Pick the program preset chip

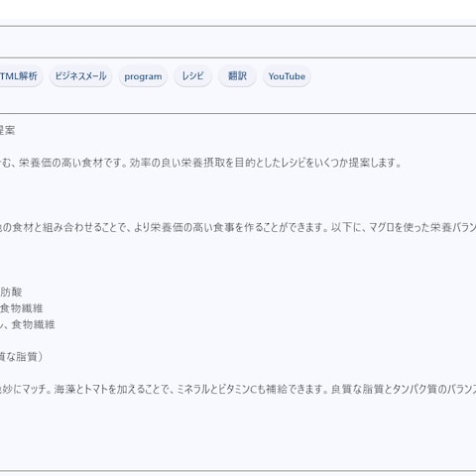tap(143, 76)
